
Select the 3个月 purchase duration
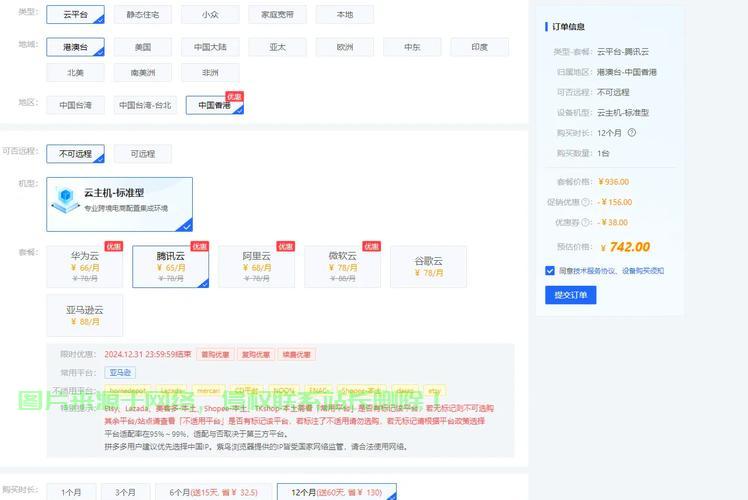(x=125, y=492)
